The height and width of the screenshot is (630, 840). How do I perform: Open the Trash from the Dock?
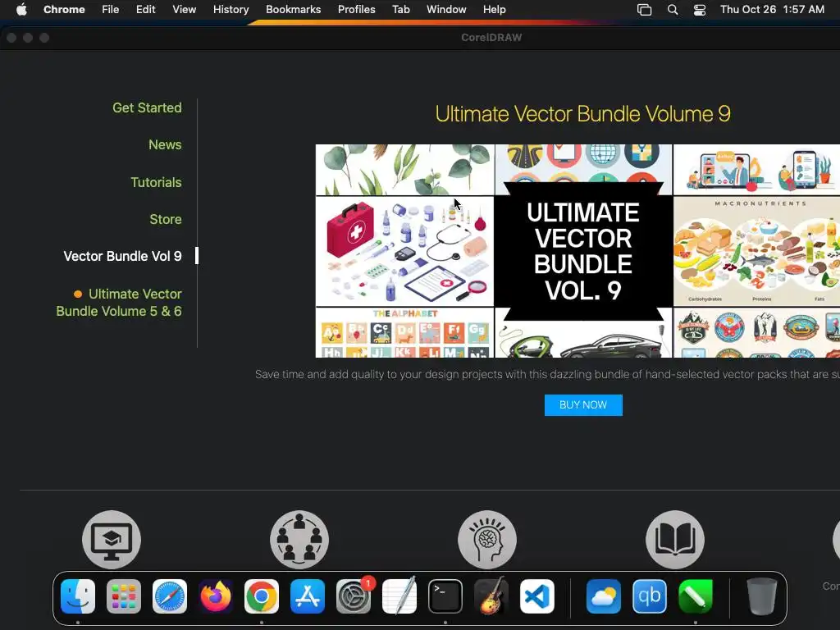[x=762, y=596]
